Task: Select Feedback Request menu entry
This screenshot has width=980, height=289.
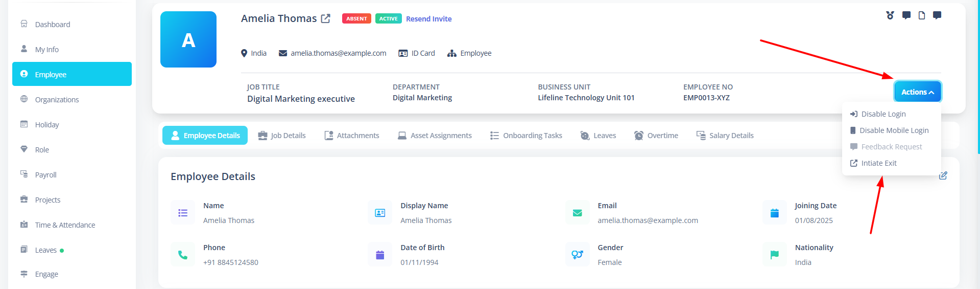Action: pos(892,147)
